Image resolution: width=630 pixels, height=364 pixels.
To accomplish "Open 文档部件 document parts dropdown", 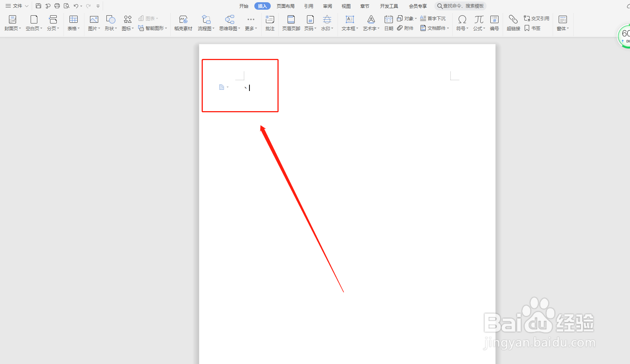I will [x=435, y=28].
